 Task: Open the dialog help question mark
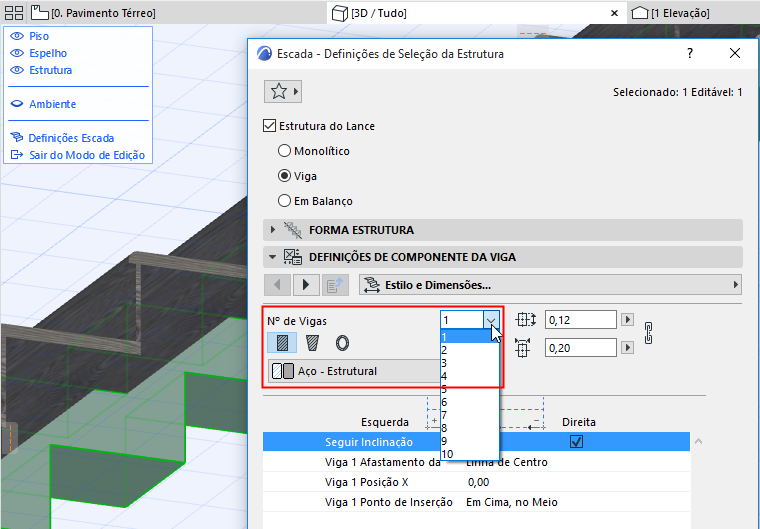[690, 53]
